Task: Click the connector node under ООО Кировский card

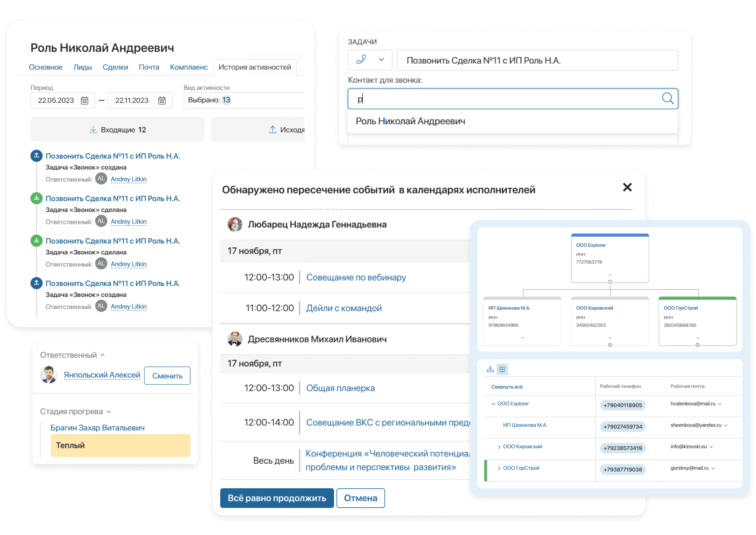Action: pyautogui.click(x=610, y=345)
